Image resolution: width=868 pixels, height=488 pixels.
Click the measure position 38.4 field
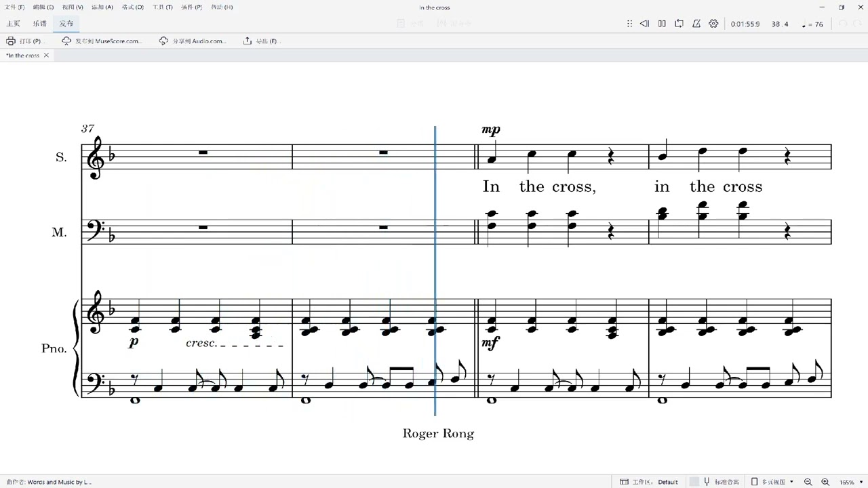(x=780, y=24)
